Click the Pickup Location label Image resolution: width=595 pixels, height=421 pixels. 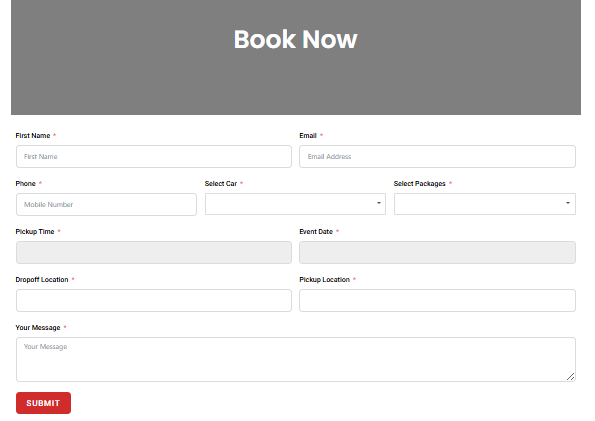coord(324,280)
